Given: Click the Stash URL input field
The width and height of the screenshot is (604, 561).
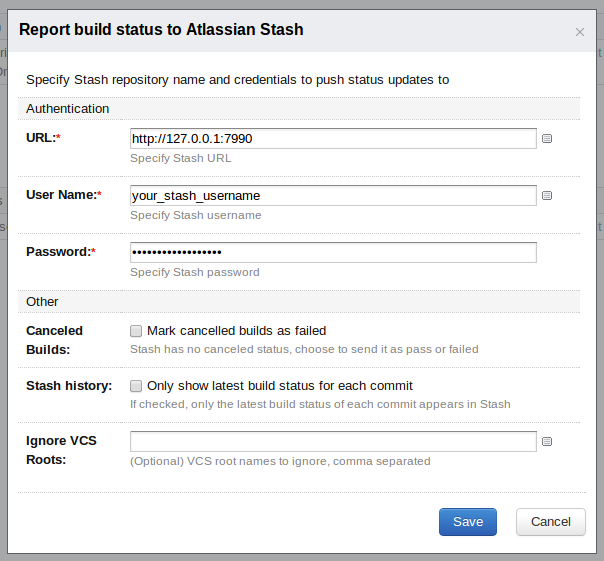Looking at the screenshot, I should (x=333, y=138).
